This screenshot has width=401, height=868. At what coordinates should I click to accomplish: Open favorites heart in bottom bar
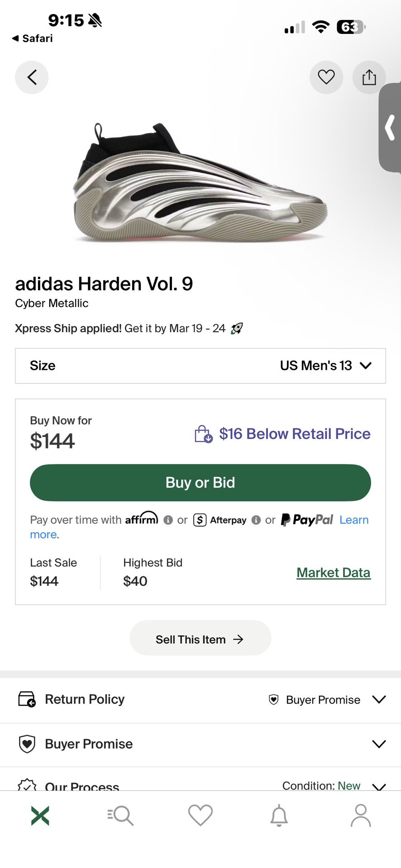pyautogui.click(x=200, y=816)
